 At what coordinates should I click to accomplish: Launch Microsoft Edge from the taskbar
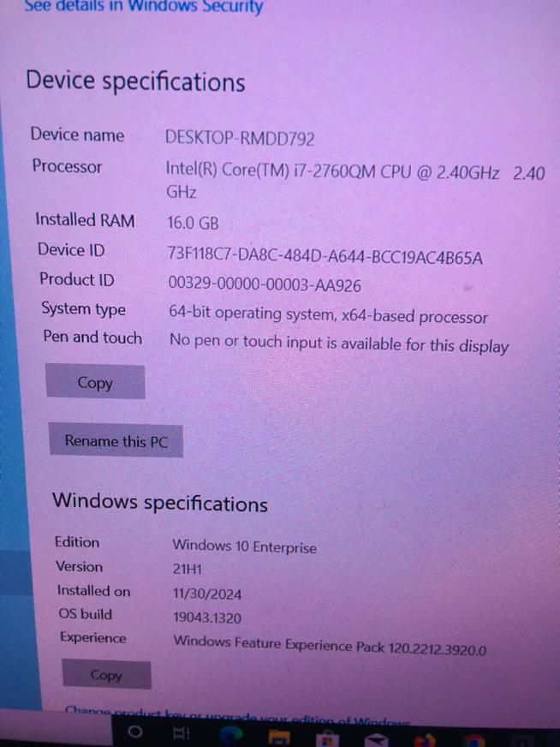click(230, 736)
